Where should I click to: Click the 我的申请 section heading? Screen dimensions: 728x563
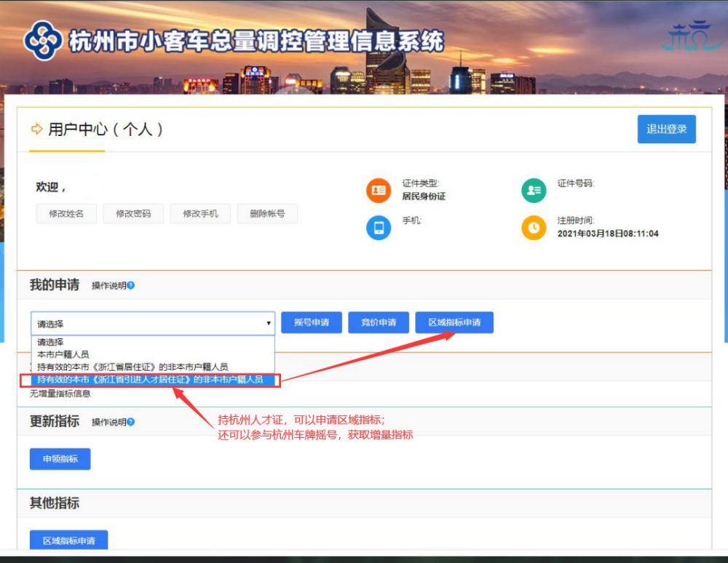[x=55, y=284]
